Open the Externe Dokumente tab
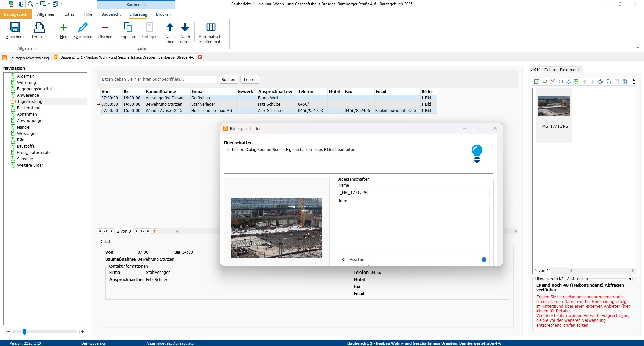This screenshot has width=644, height=346. pos(562,70)
